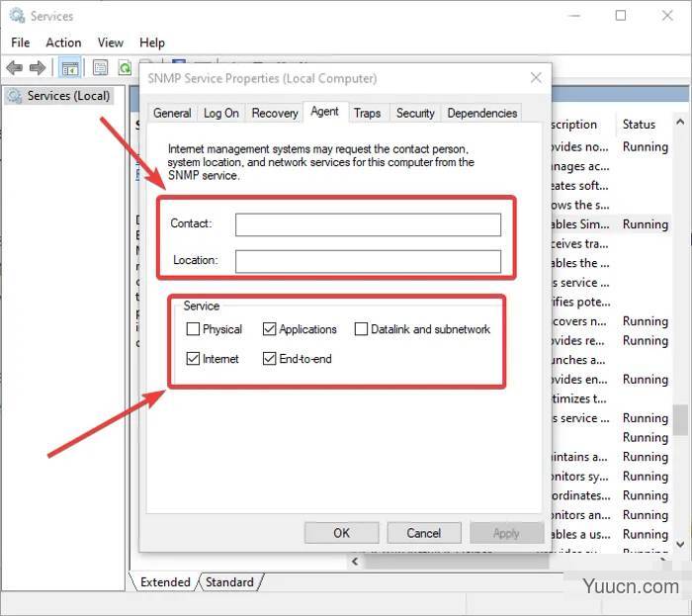Open the Action menu
The height and width of the screenshot is (616, 692).
(x=63, y=43)
